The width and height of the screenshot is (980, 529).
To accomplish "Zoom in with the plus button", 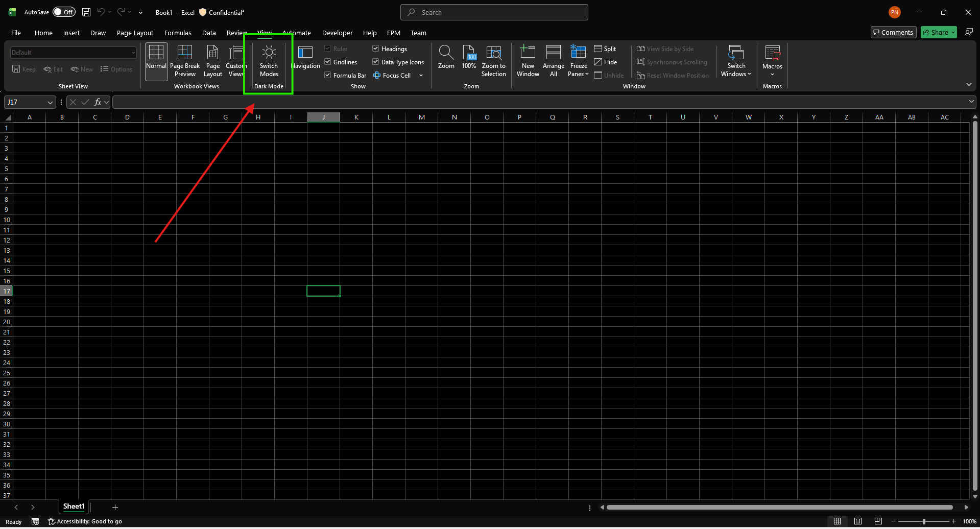I will (x=953, y=521).
